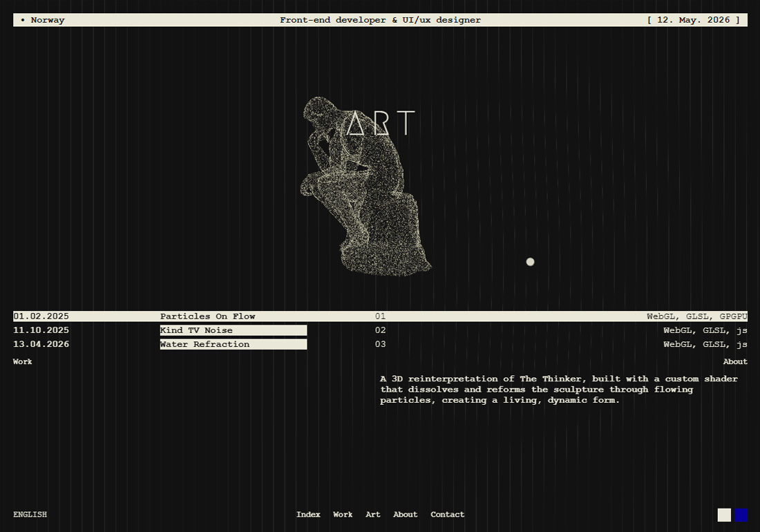
Task: Click date 11.10.2025
Action: pos(41,330)
